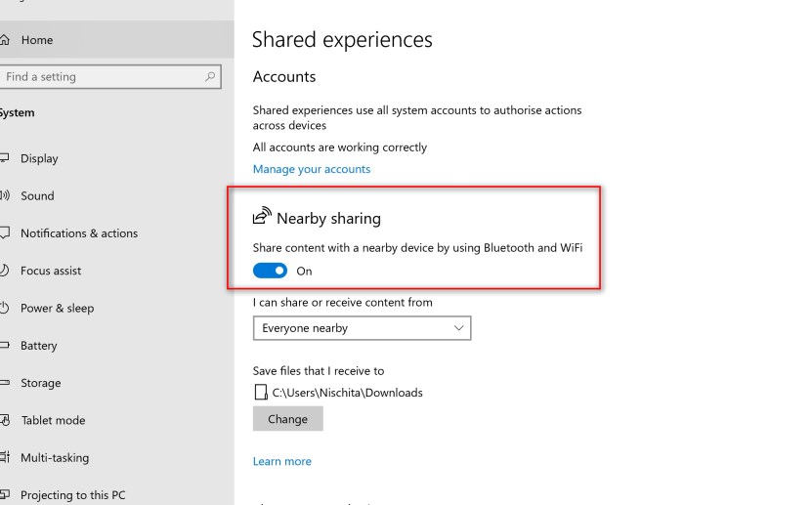The image size is (812, 505).
Task: Click the Focus assist moon icon
Action: pyautogui.click(x=4, y=271)
